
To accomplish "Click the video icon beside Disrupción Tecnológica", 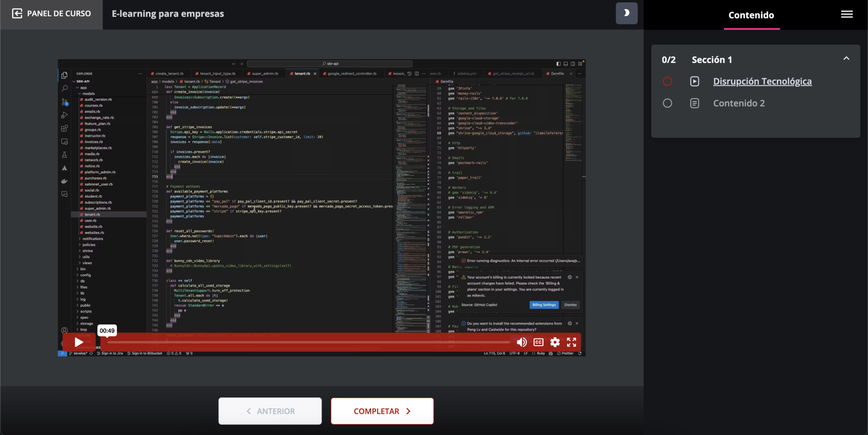I will 694,81.
